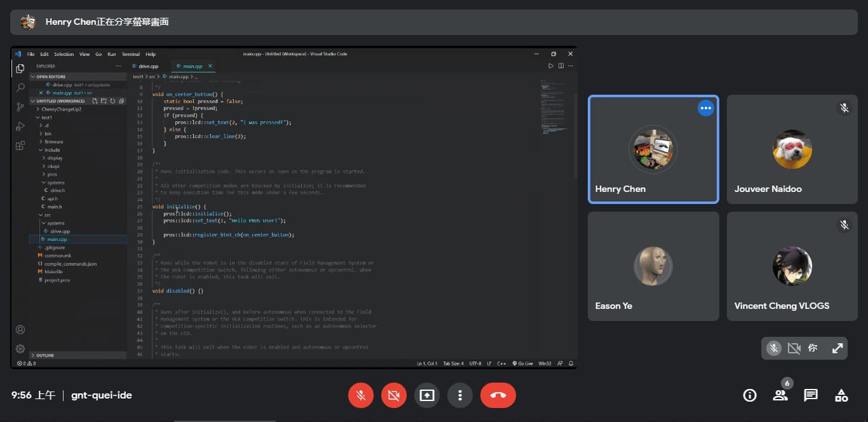Screen dimensions: 868x422
Task: Open options on Henry Chen's tile
Action: tap(705, 108)
